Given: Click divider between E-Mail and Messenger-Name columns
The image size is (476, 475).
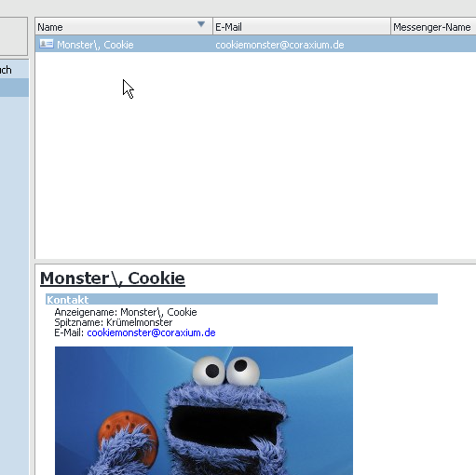Looking at the screenshot, I should (x=390, y=26).
